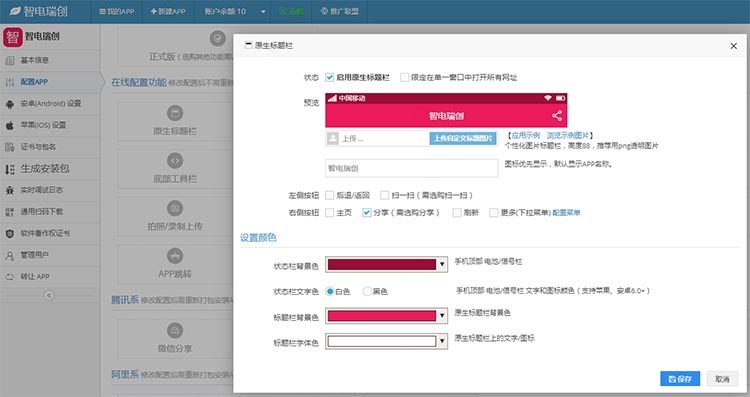Click the 智电瑞创 leaf logo icon
Viewport: 750px width, 397px height.
tap(15, 11)
